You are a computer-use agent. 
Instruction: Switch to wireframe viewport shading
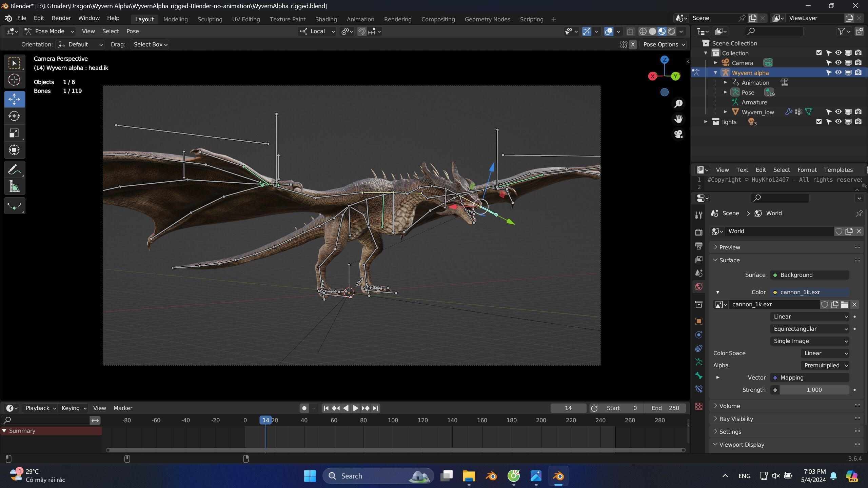click(x=643, y=32)
